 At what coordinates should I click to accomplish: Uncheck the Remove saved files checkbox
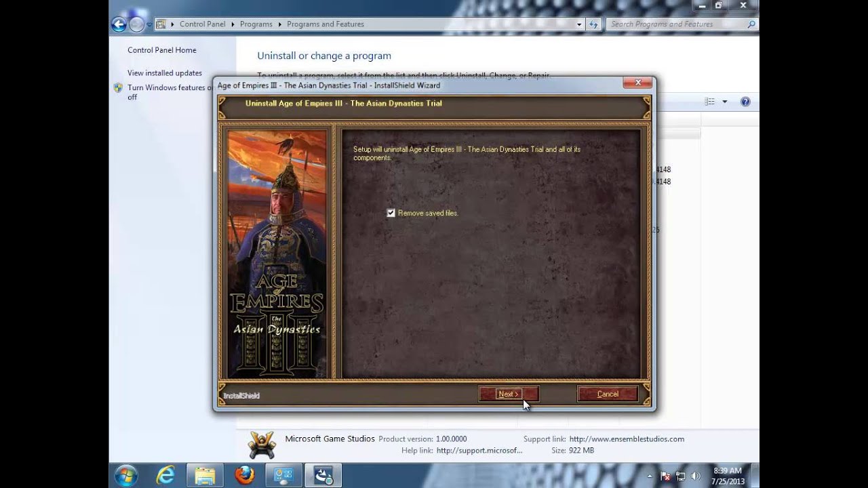coord(391,213)
